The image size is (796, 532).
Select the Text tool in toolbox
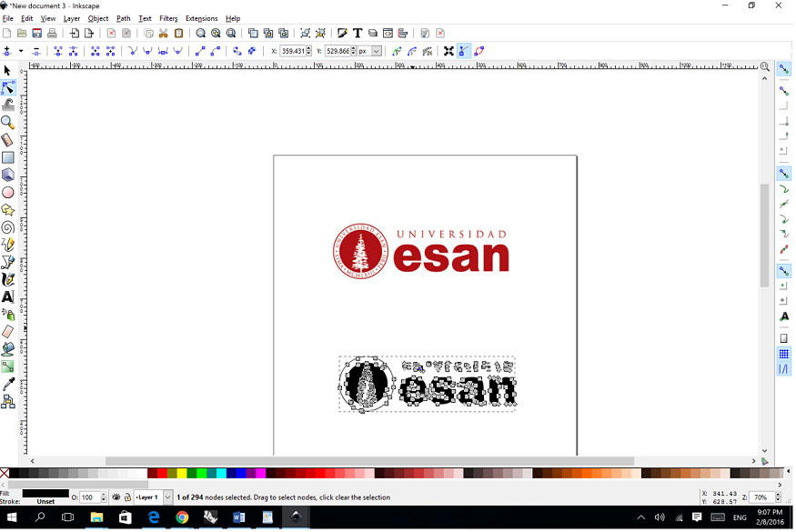coord(7,297)
